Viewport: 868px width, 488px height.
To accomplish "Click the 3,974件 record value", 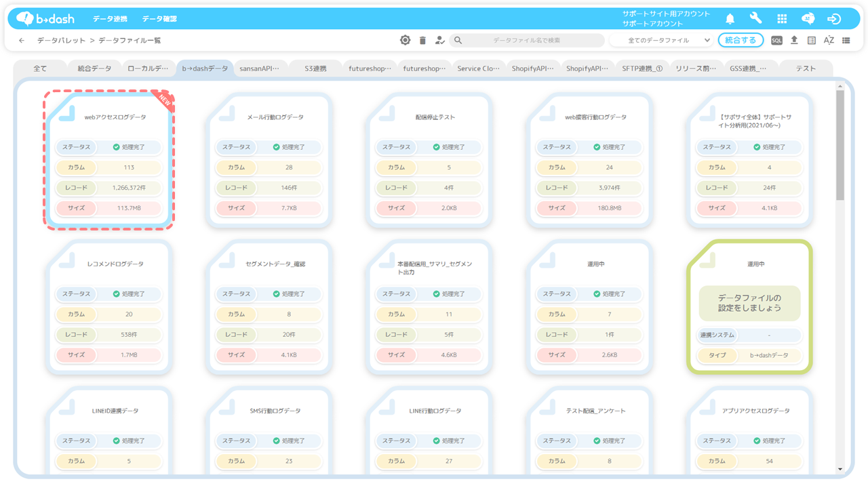I will (x=610, y=188).
